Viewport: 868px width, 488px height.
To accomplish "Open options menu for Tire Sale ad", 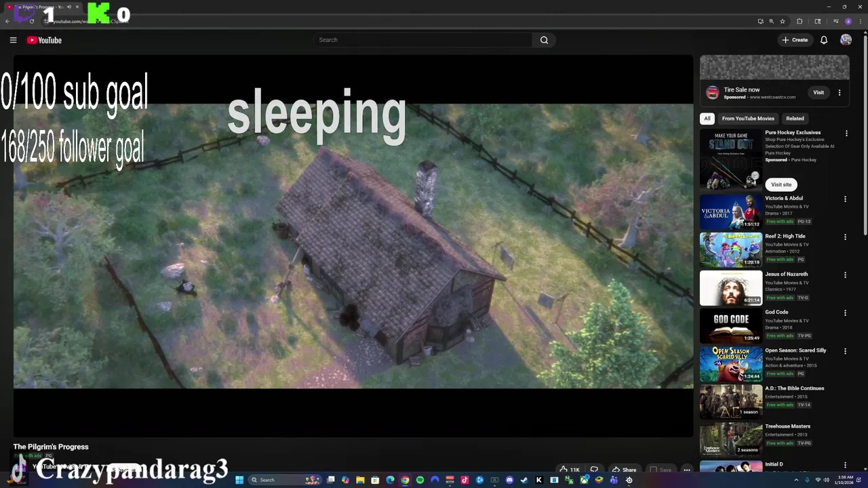I will (x=840, y=92).
